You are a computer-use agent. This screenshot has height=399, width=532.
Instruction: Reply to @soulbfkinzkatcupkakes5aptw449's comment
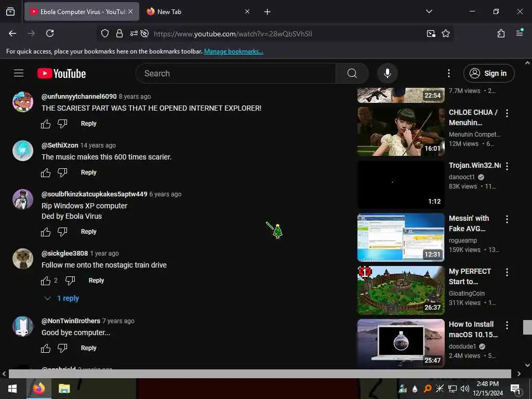click(x=88, y=232)
